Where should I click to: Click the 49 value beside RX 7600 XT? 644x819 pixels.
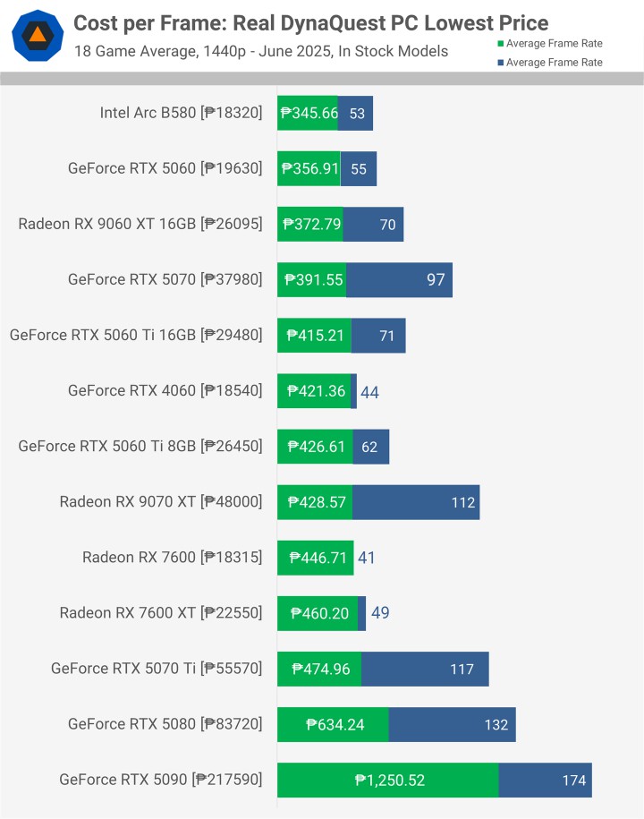pyautogui.click(x=380, y=612)
